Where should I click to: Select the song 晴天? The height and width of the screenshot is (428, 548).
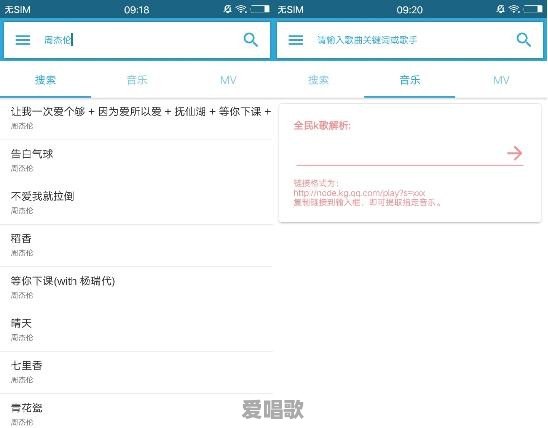(x=136, y=330)
